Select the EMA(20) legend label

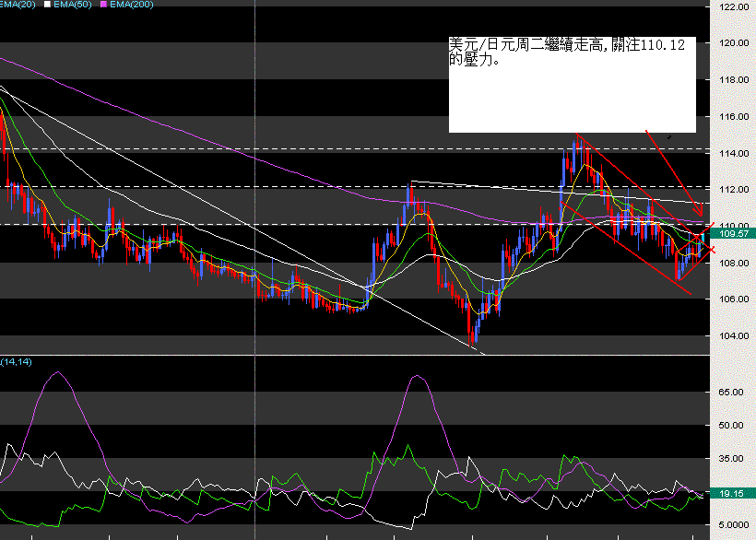pyautogui.click(x=18, y=5)
